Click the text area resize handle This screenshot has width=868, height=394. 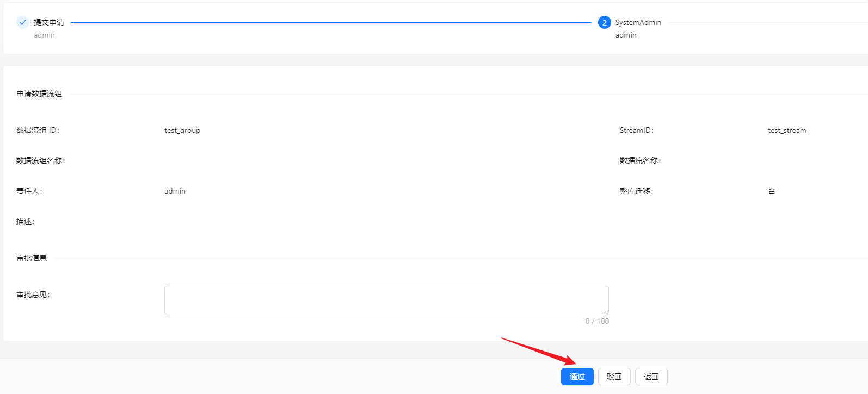[605, 311]
